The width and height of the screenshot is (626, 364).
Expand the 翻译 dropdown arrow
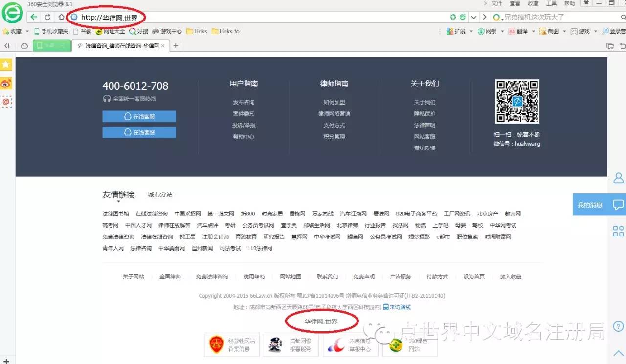pyautogui.click(x=534, y=31)
